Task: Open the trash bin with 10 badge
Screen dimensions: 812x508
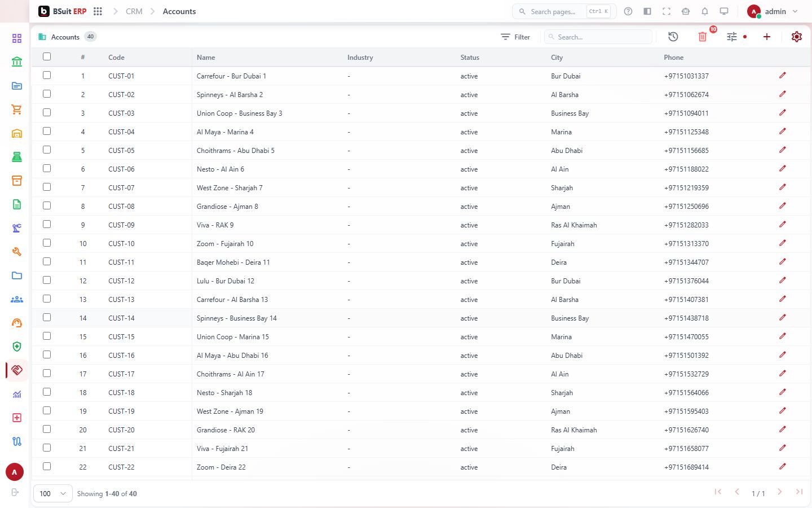Action: (703, 37)
